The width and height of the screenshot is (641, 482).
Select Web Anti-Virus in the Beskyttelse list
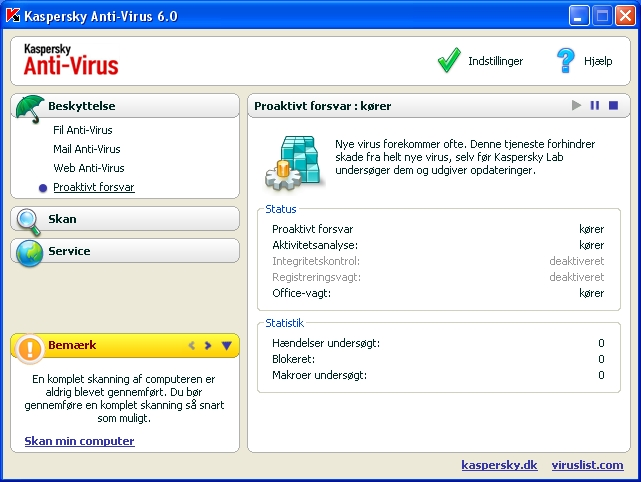[89, 168]
